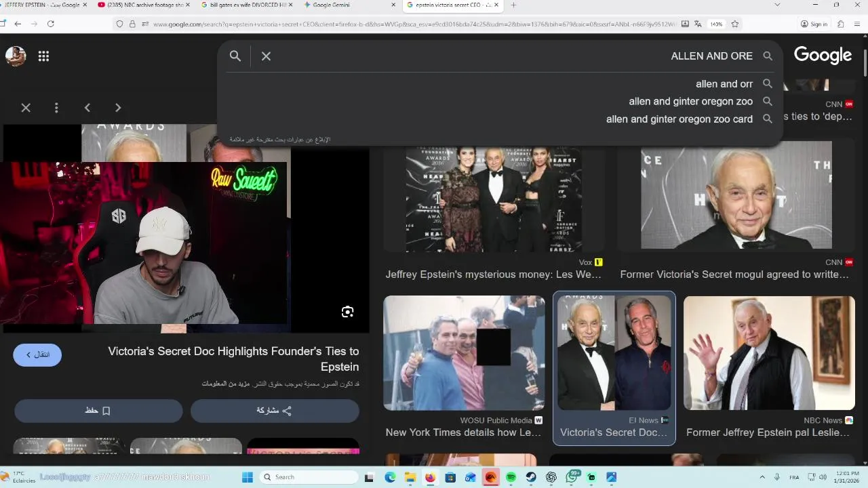The image size is (868, 488).
Task: Click the Firefox address bar URL
Action: point(414,24)
